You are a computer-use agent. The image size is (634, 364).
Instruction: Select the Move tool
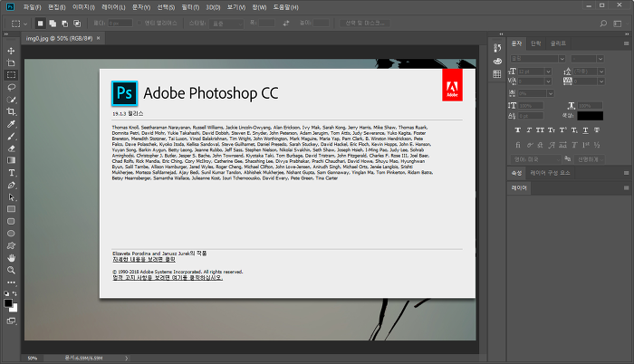tap(11, 51)
